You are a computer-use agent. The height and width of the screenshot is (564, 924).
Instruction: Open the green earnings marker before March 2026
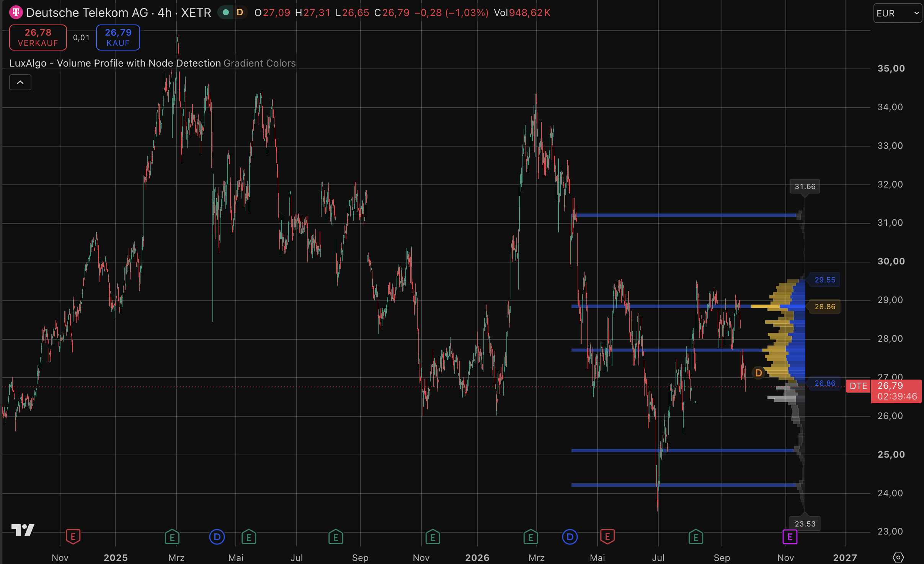point(531,536)
